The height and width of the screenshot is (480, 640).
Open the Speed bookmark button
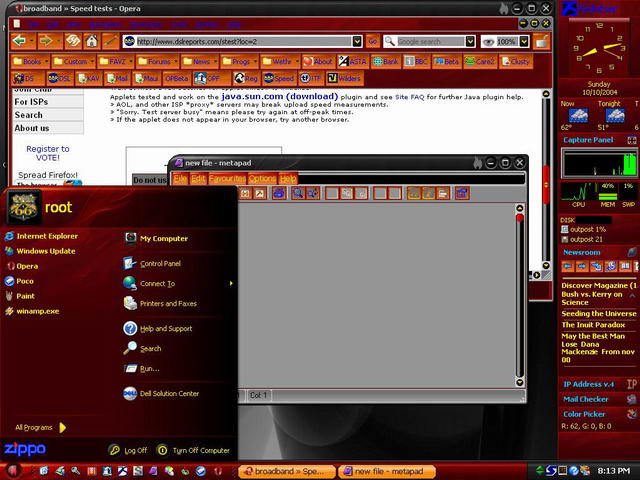tap(279, 78)
